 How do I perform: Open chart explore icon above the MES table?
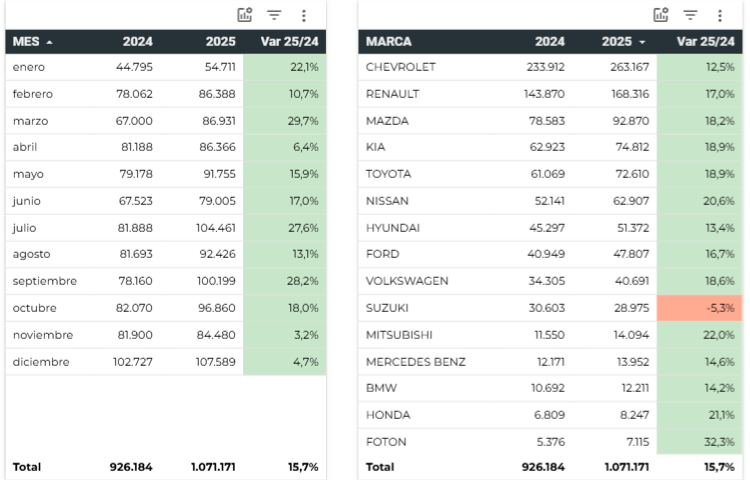245,15
